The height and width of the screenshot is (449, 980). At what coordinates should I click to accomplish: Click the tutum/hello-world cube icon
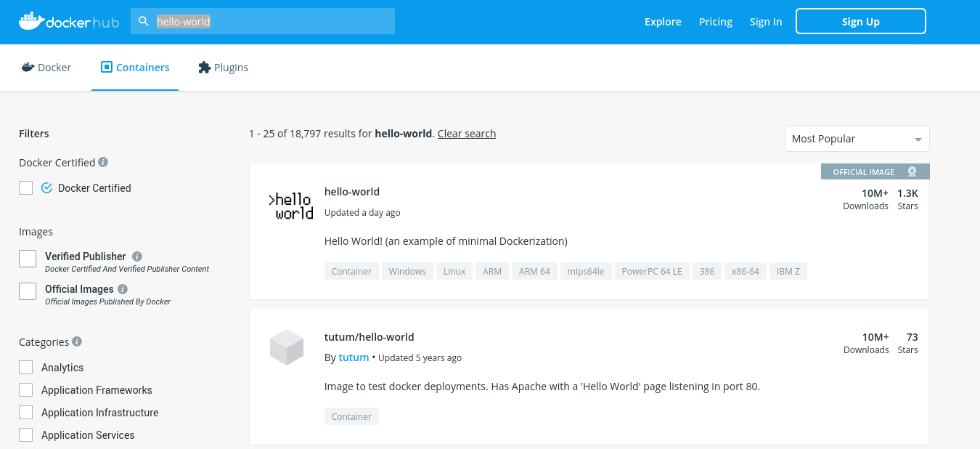click(x=286, y=347)
